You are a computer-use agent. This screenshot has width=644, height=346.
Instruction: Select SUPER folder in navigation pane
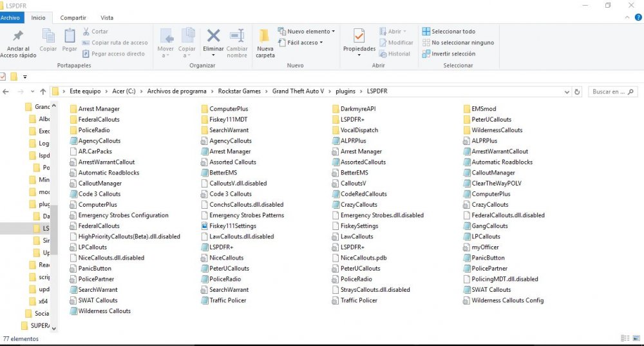click(x=35, y=325)
